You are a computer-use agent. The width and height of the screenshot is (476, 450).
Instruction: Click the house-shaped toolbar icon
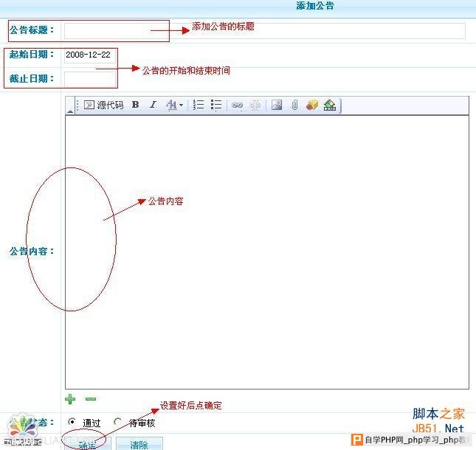coord(330,105)
